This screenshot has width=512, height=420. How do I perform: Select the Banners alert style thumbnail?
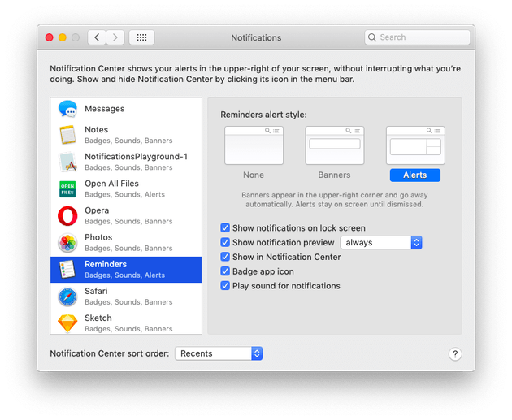[x=334, y=145]
